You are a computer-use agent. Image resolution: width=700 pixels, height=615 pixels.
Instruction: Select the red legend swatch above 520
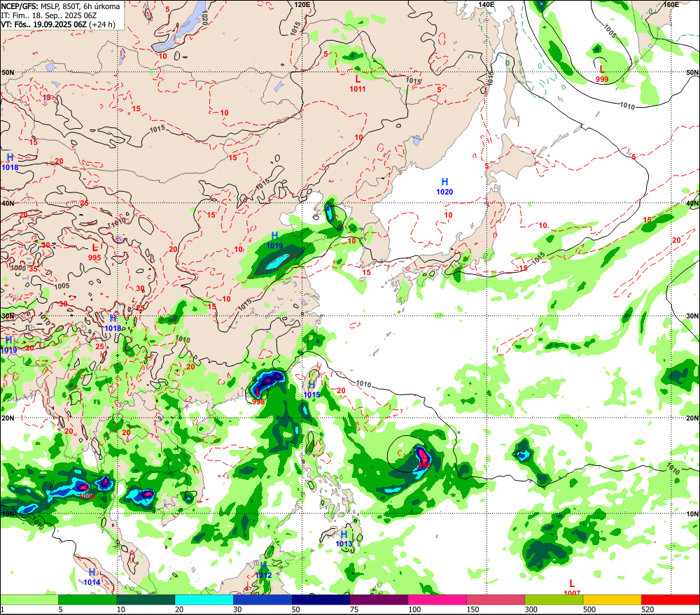[x=671, y=600]
